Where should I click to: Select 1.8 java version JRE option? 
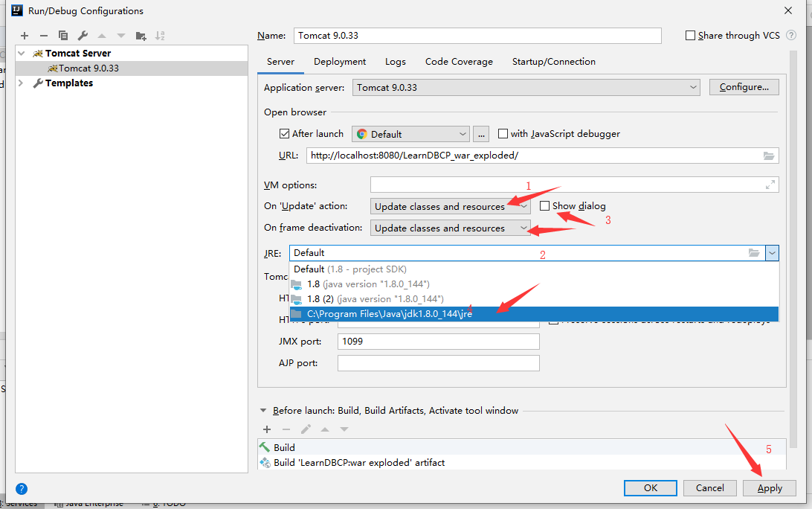pos(534,284)
